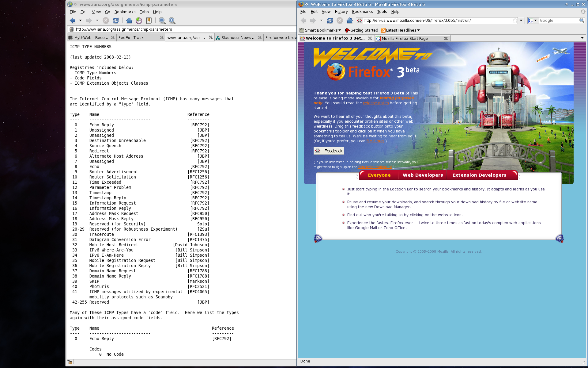Click the Firefox icon in the right window's title bar
Viewport: 588px width, 368px height.
301,4
